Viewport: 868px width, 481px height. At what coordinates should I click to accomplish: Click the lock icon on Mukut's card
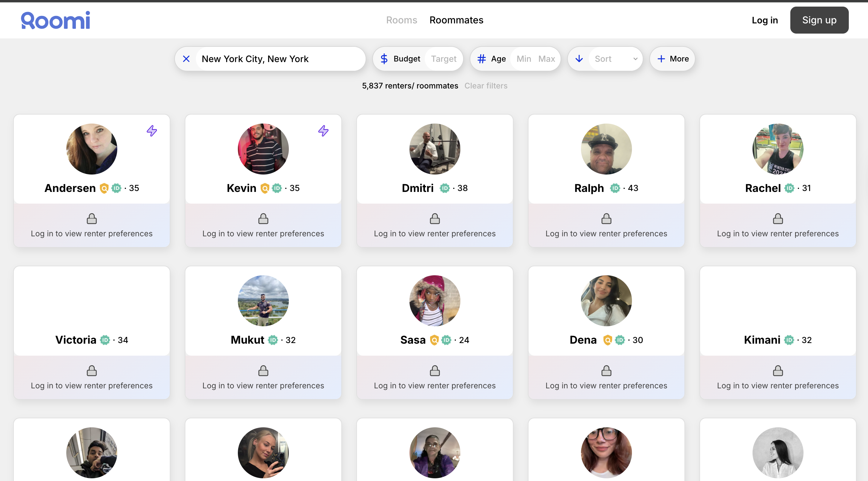click(263, 371)
